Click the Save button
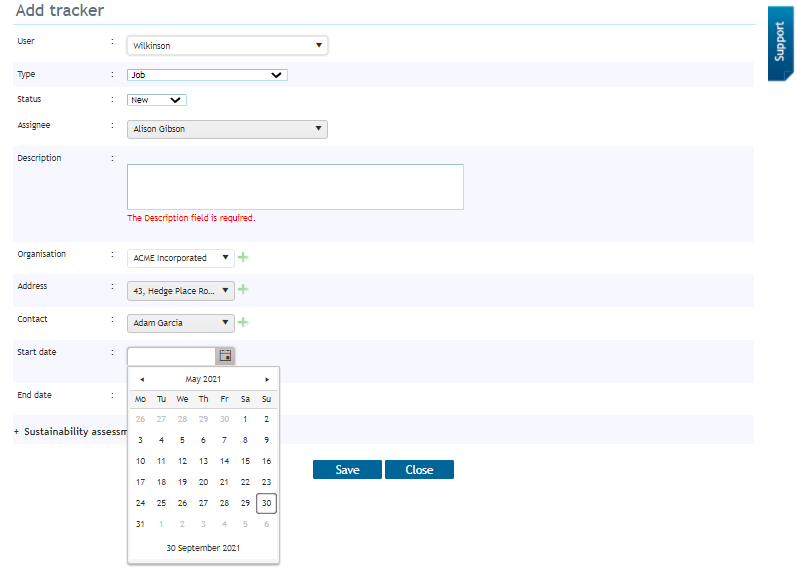Screen dimensions: 797x573 347,470
